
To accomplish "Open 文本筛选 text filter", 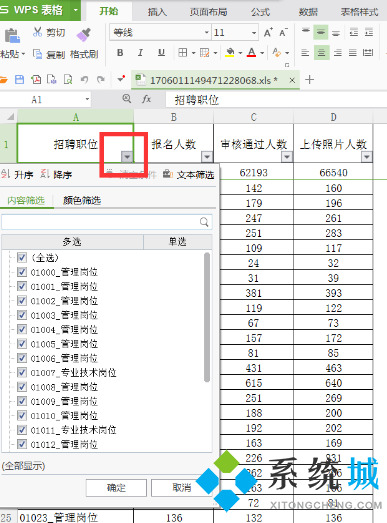I will click(189, 174).
